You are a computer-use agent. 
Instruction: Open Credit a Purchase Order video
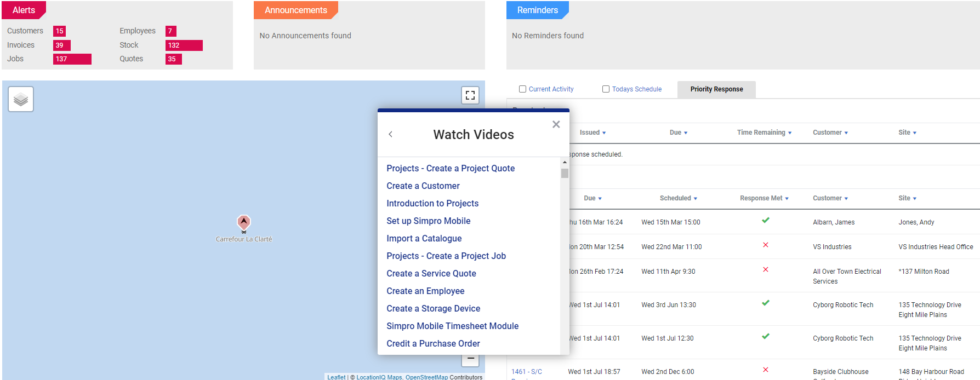[x=434, y=343]
